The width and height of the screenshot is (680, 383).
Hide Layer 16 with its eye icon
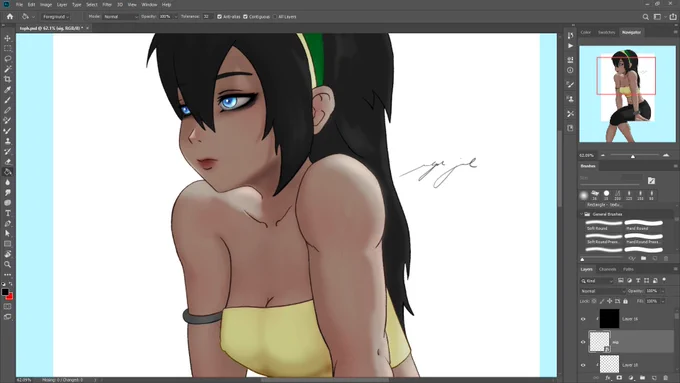pyautogui.click(x=583, y=319)
